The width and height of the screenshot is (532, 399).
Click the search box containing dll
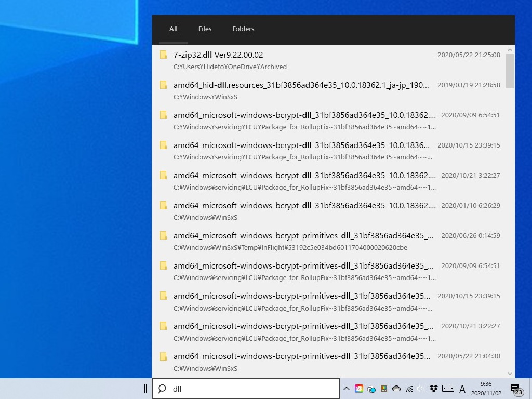pyautogui.click(x=246, y=389)
